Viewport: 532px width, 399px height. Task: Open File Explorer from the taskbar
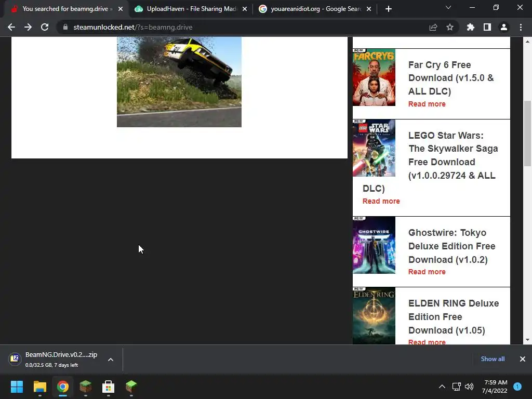tap(39, 387)
